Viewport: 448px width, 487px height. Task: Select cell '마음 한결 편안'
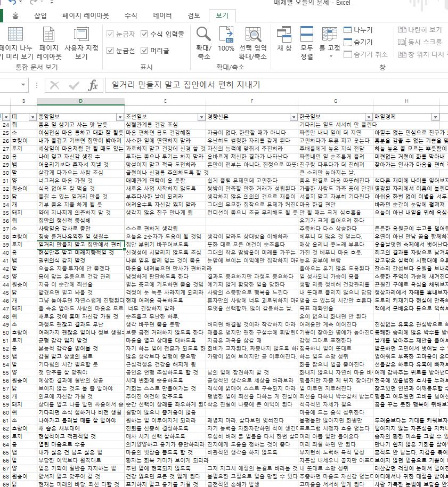coord(335,205)
